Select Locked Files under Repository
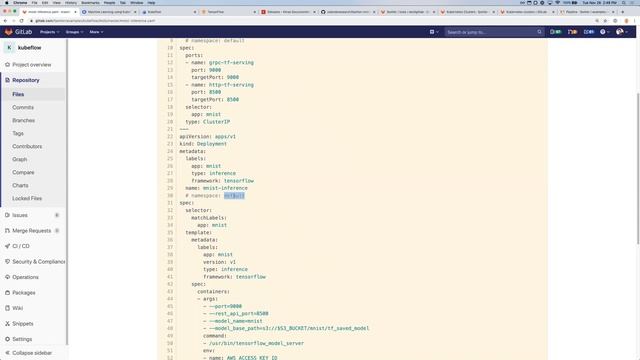 27,198
